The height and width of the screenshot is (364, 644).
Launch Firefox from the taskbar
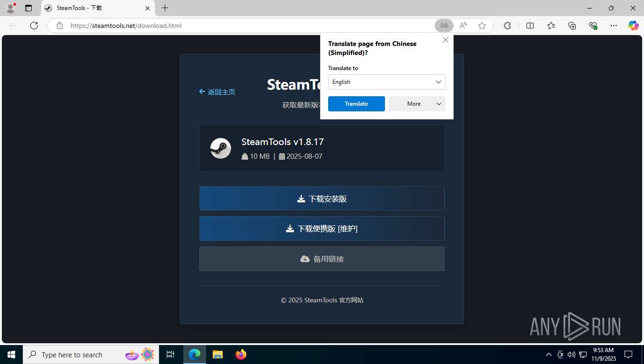pyautogui.click(x=241, y=355)
